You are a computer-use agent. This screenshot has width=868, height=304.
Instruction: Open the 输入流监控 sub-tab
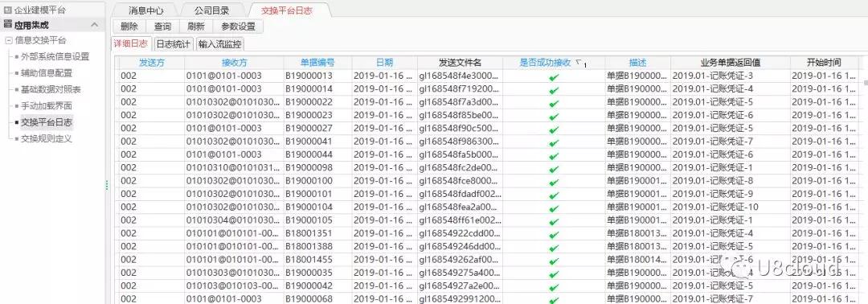(x=219, y=44)
